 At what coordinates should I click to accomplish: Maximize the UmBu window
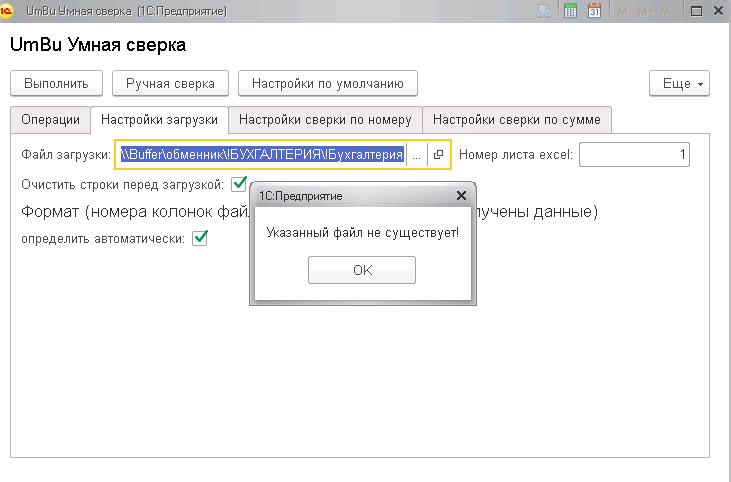(x=697, y=11)
